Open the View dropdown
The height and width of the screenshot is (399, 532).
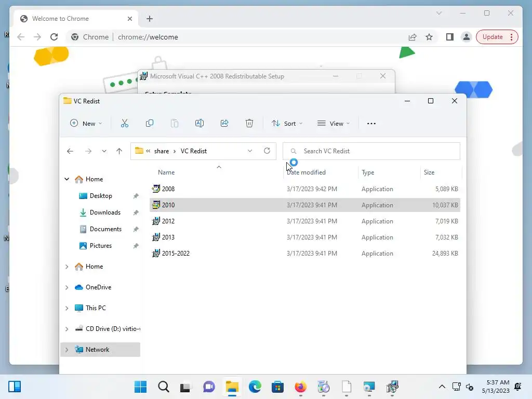pos(334,124)
